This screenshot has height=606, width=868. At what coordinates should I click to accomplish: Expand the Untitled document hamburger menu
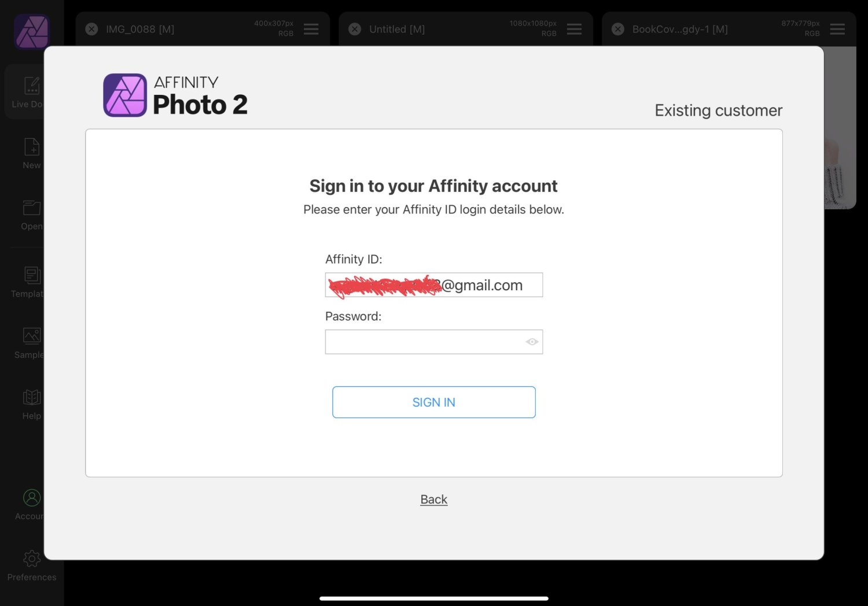(x=574, y=29)
